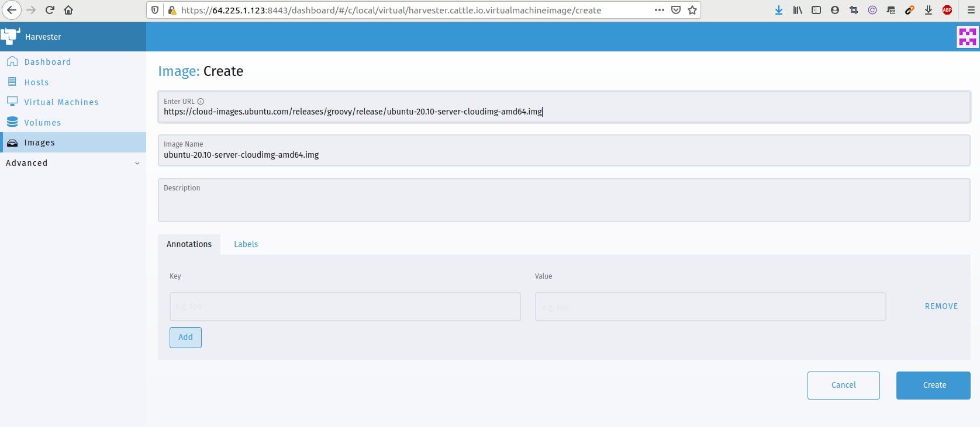980x427 pixels.
Task: Open the Firefox hamburger menu
Action: [x=971, y=10]
